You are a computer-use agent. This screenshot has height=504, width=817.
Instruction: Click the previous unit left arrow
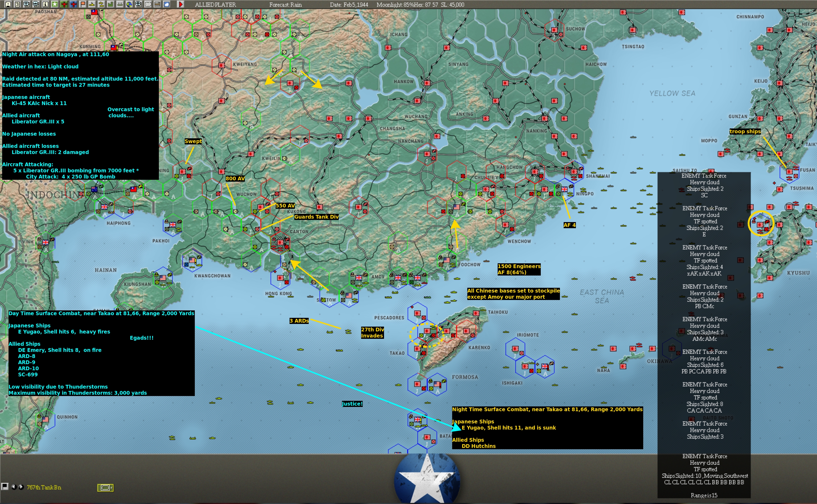14,487
